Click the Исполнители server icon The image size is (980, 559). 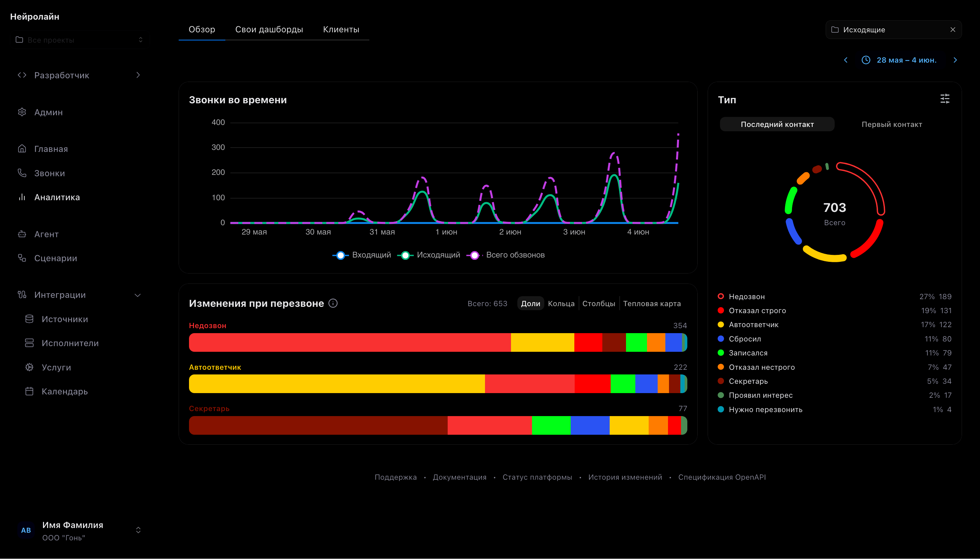coord(29,343)
